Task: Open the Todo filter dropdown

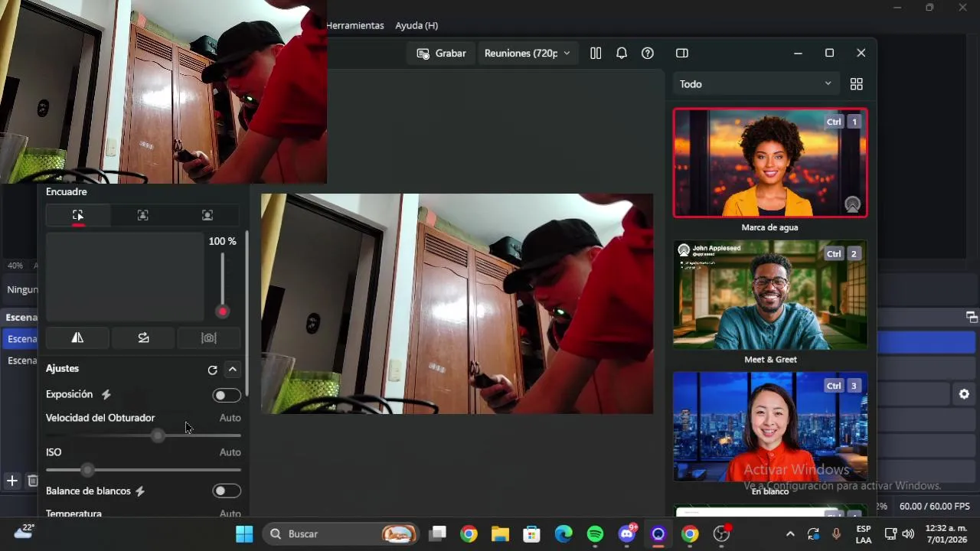Action: pyautogui.click(x=755, y=84)
